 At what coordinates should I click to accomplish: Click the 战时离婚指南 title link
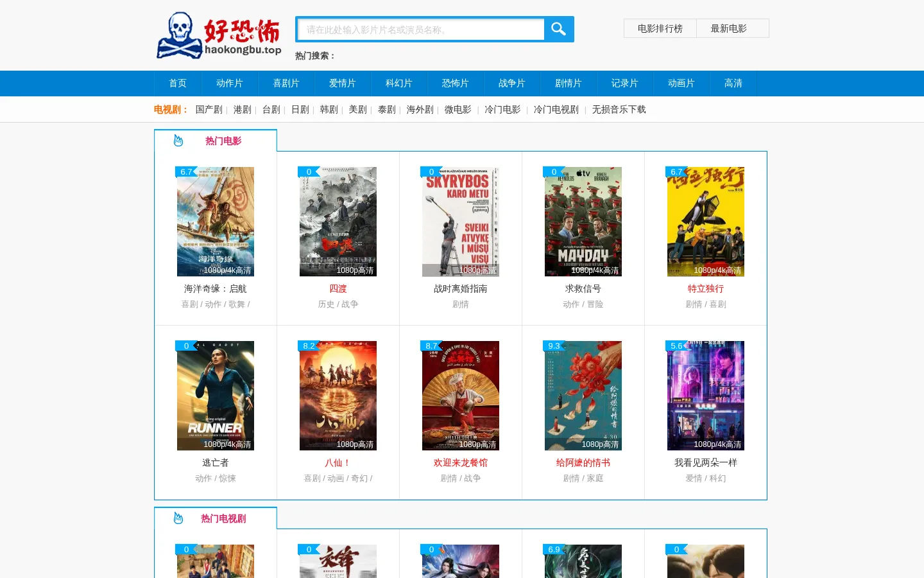tap(461, 289)
